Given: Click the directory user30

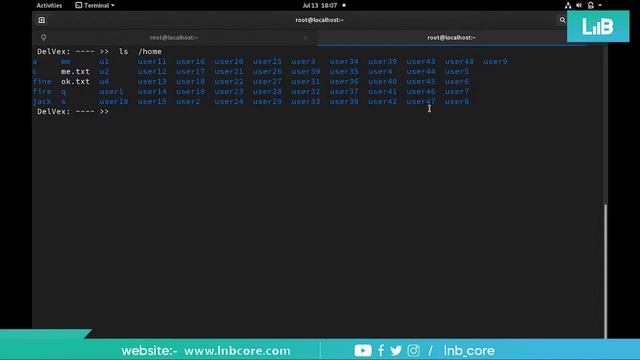Looking at the screenshot, I should tap(306, 71).
